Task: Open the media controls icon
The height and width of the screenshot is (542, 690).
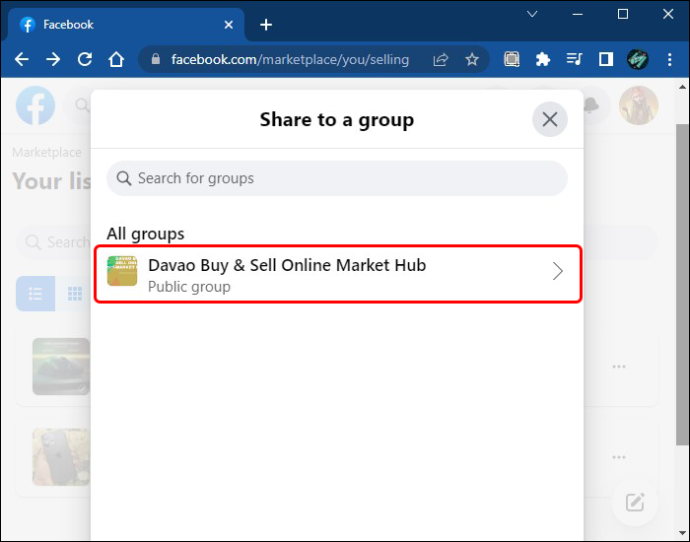Action: point(574,59)
